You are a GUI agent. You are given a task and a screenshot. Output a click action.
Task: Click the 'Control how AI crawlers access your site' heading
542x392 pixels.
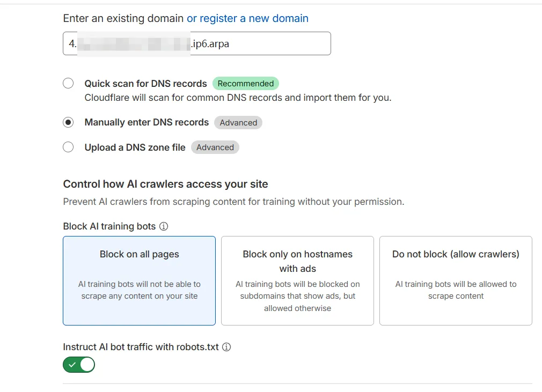point(165,184)
